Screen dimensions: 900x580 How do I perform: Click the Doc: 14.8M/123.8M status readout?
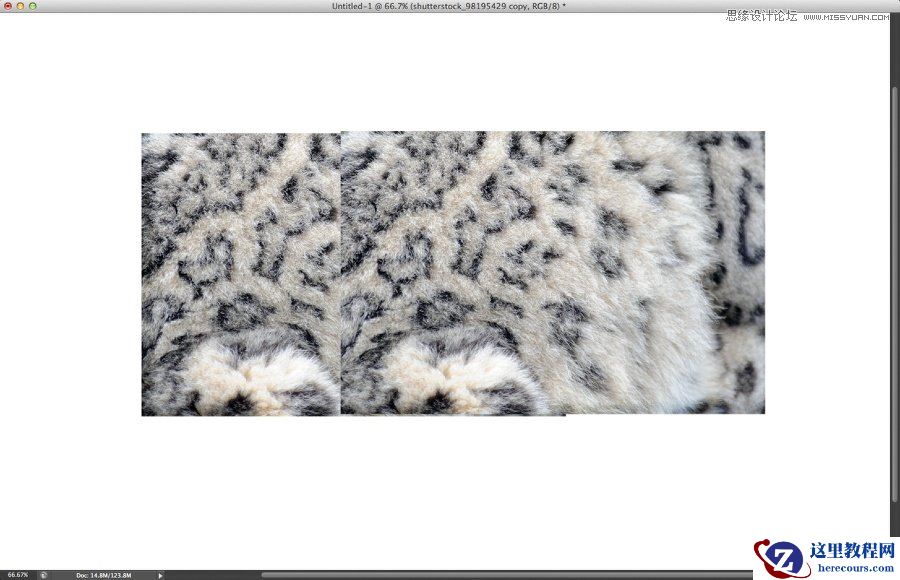point(104,575)
